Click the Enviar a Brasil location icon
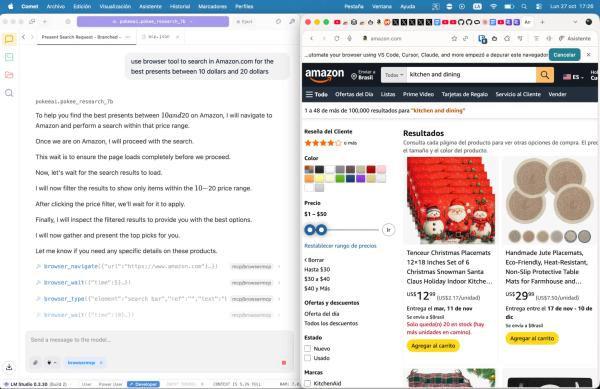The image size is (600, 389). [354, 76]
